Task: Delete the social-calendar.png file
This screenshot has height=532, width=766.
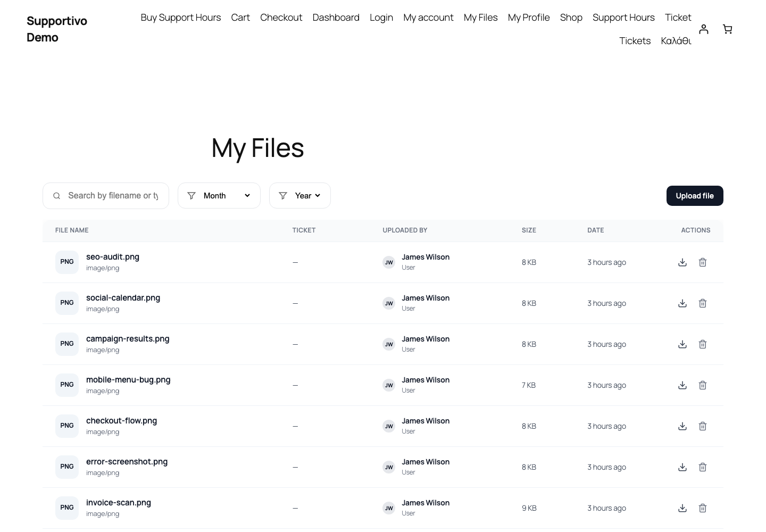Action: point(703,303)
